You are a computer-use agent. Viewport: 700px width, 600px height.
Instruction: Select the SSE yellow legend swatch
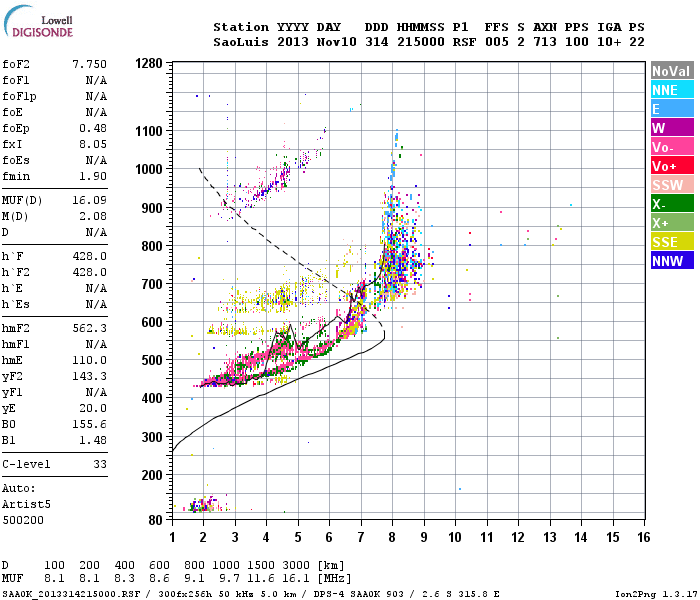[672, 242]
